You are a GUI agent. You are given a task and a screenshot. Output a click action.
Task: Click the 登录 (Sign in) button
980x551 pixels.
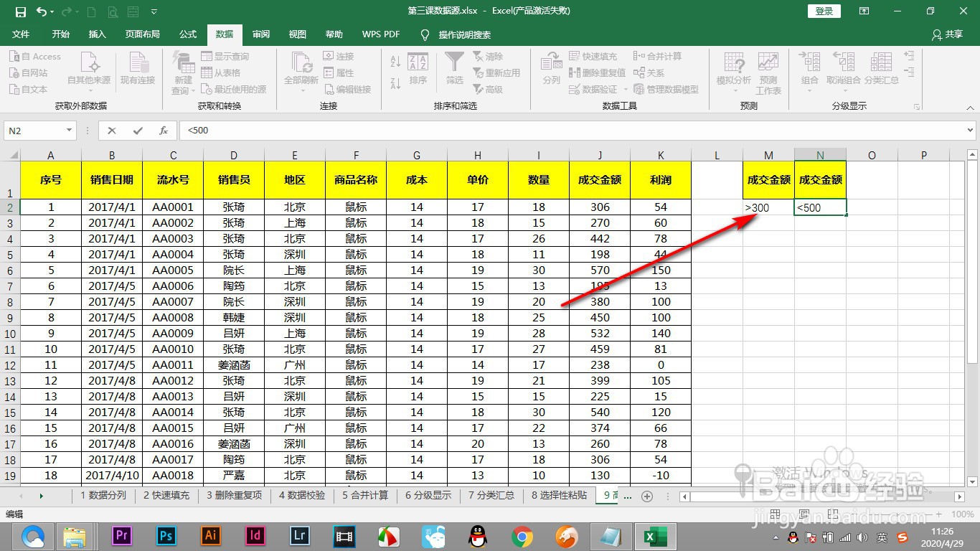pyautogui.click(x=824, y=11)
